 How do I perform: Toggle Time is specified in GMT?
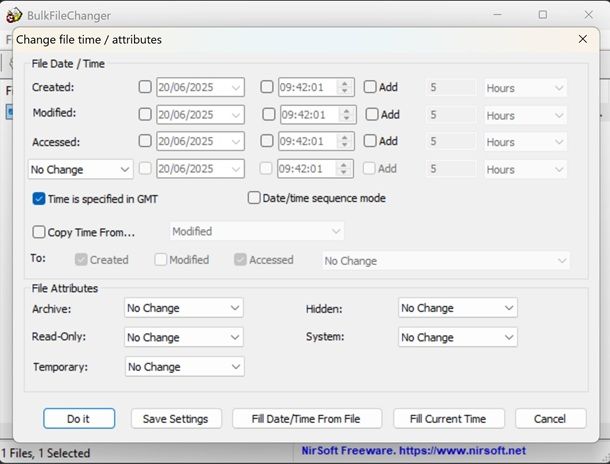click(x=39, y=199)
